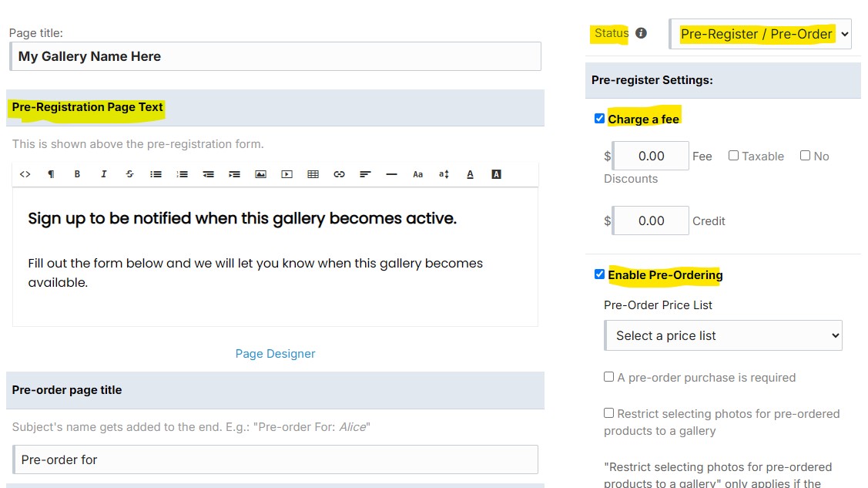868x488 pixels.
Task: Insert an image with the toolbar icon
Action: pos(261,174)
